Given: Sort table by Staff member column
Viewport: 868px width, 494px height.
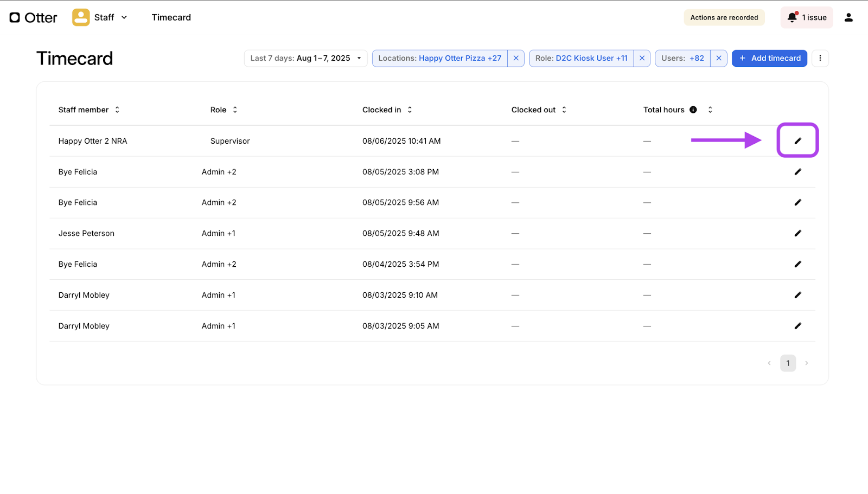Looking at the screenshot, I should [117, 110].
